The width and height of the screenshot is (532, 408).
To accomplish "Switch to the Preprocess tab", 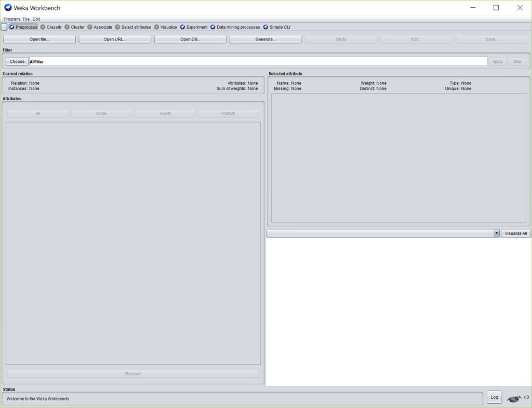I will coord(23,27).
